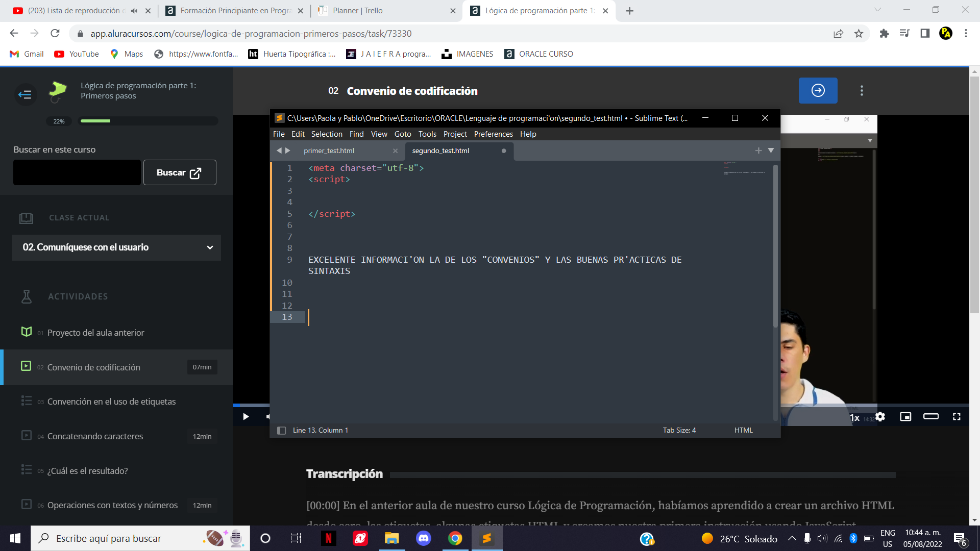Image resolution: width=980 pixels, height=551 pixels.
Task: Click the File menu in Sublime Text
Action: coord(279,134)
